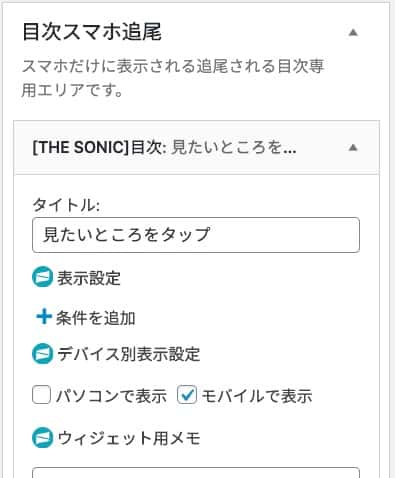395x478 pixels.
Task: Collapse the 目次スマホ追尾 area with its arrow
Action: [353, 33]
